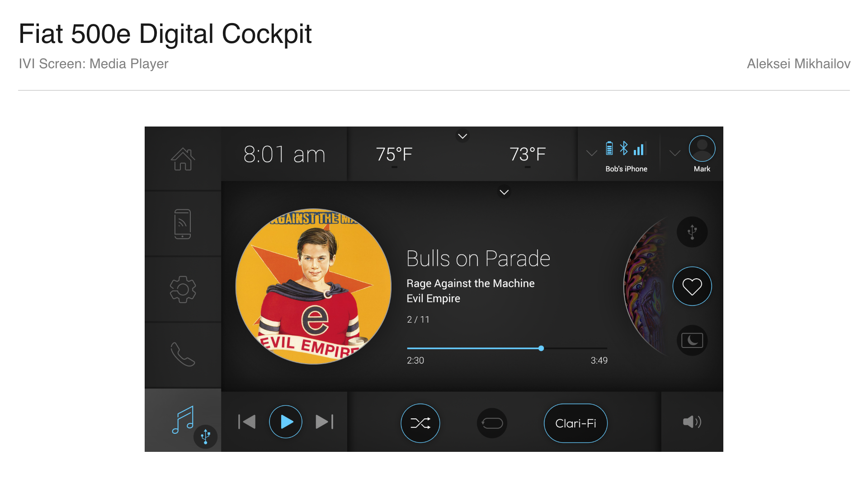Open the volume speaker icon
Image resolution: width=868 pixels, height=488 pixels.
692,422
